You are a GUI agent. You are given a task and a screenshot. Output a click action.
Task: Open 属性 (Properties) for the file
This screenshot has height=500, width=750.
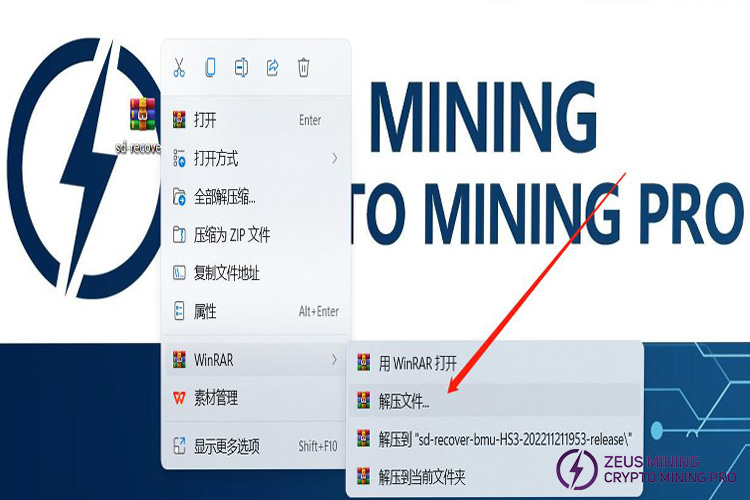[x=205, y=311]
